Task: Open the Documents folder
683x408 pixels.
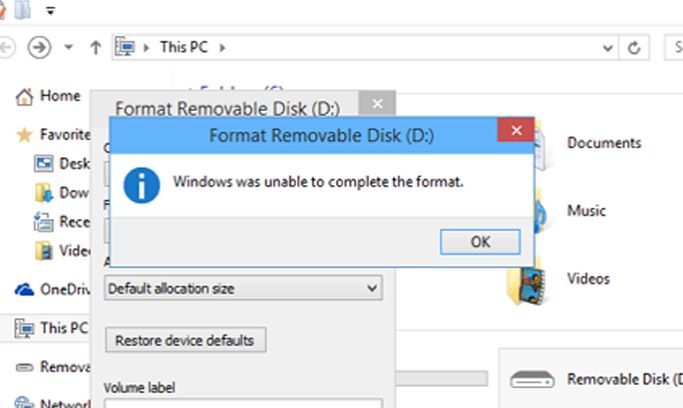Action: pyautogui.click(x=604, y=143)
